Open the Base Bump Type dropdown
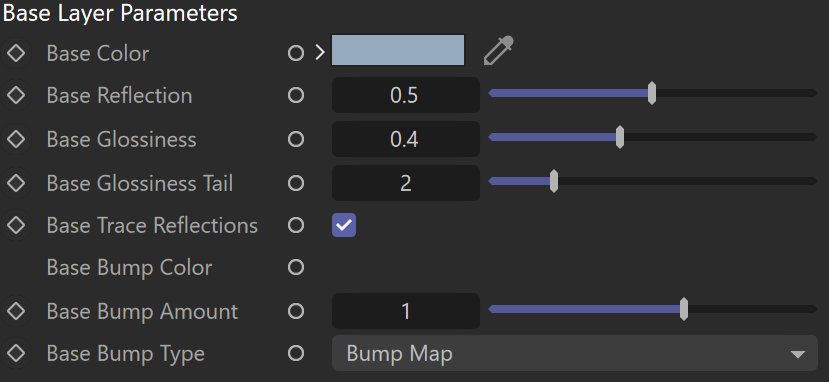The width and height of the screenshot is (829, 382). pyautogui.click(x=575, y=353)
